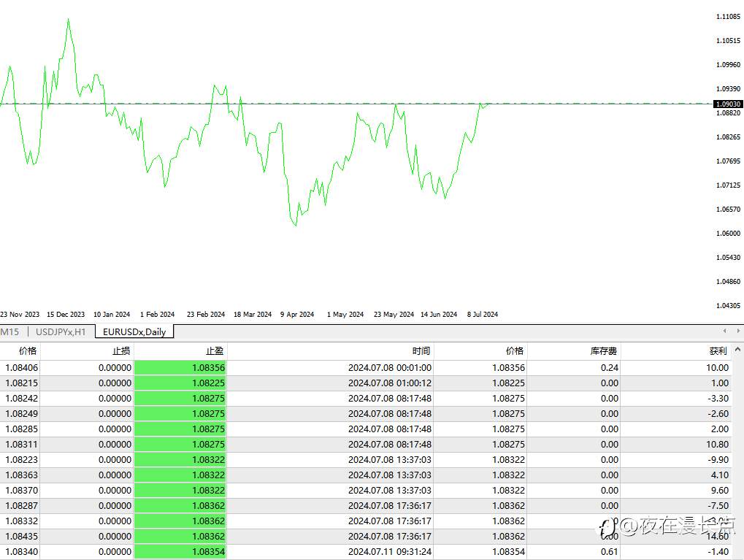Open the M15 chart tab
Viewport: 744px width, 560px height.
(10, 332)
